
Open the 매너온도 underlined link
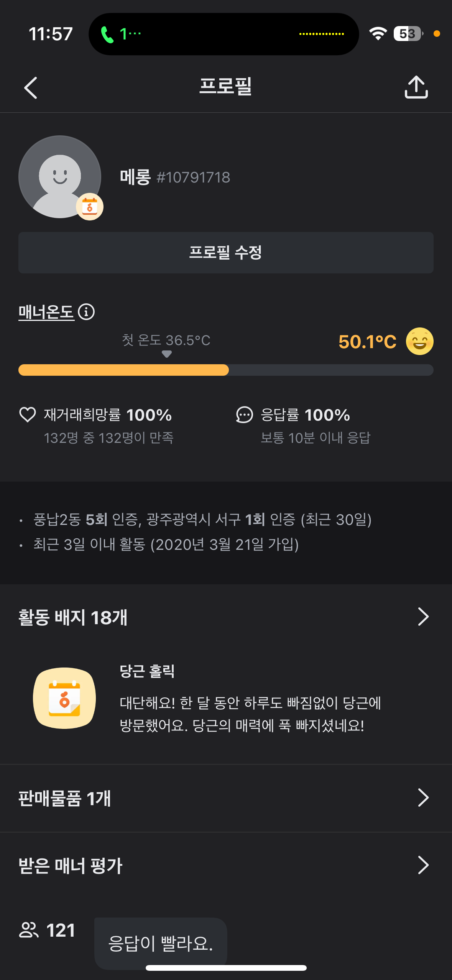coord(46,312)
